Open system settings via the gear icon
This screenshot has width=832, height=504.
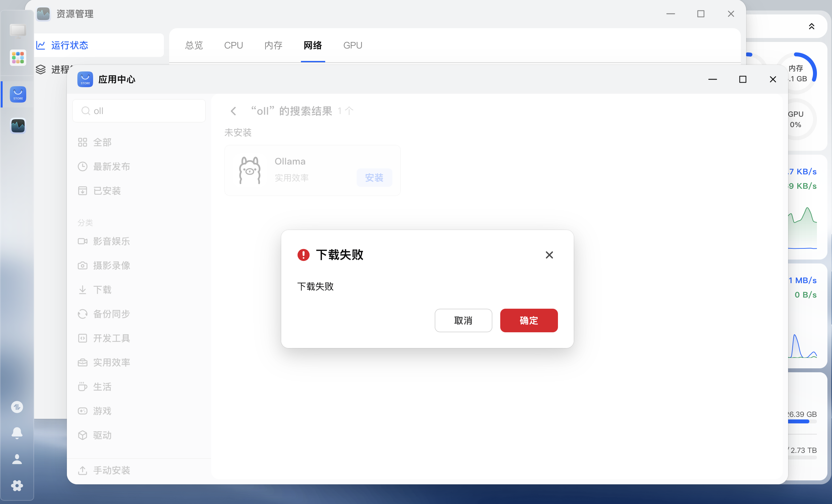(x=17, y=485)
